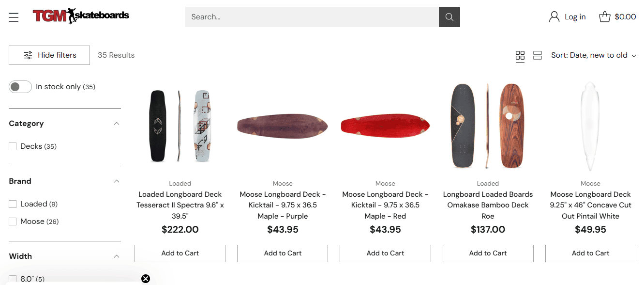Add the Omakase Bamboo Deck Roe to cart
Image resolution: width=644 pixels, height=285 pixels.
pyautogui.click(x=488, y=253)
